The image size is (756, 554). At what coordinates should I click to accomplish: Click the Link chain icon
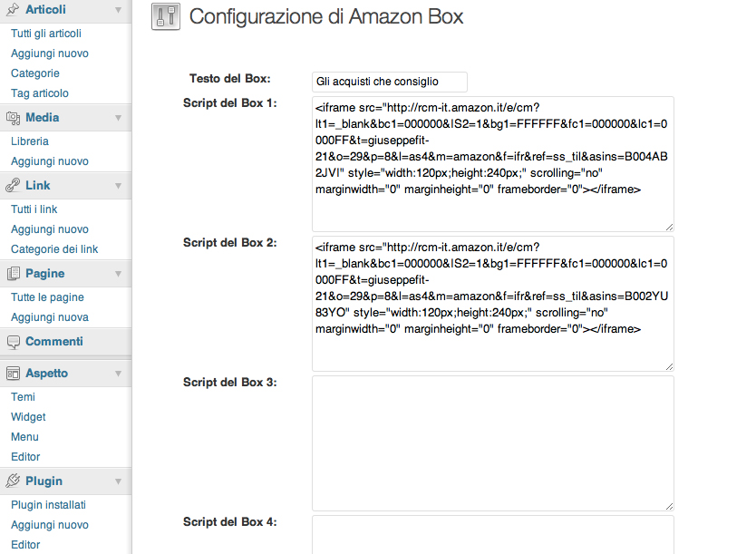(x=14, y=185)
